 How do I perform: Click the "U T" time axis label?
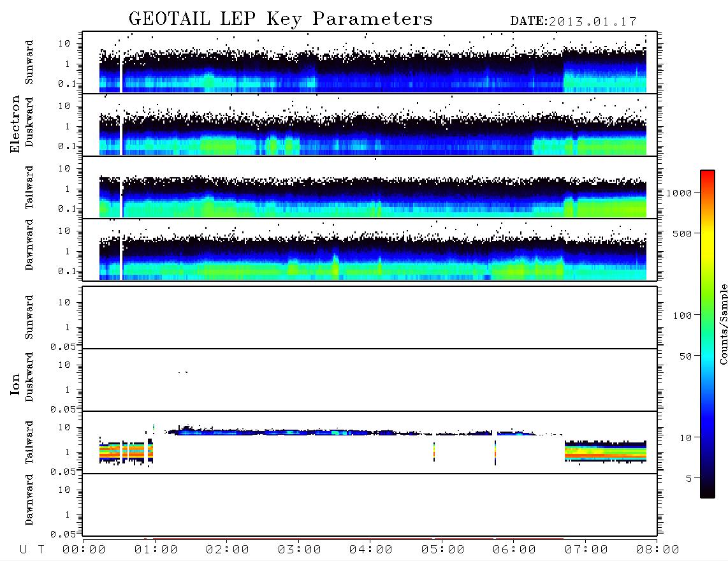32,550
